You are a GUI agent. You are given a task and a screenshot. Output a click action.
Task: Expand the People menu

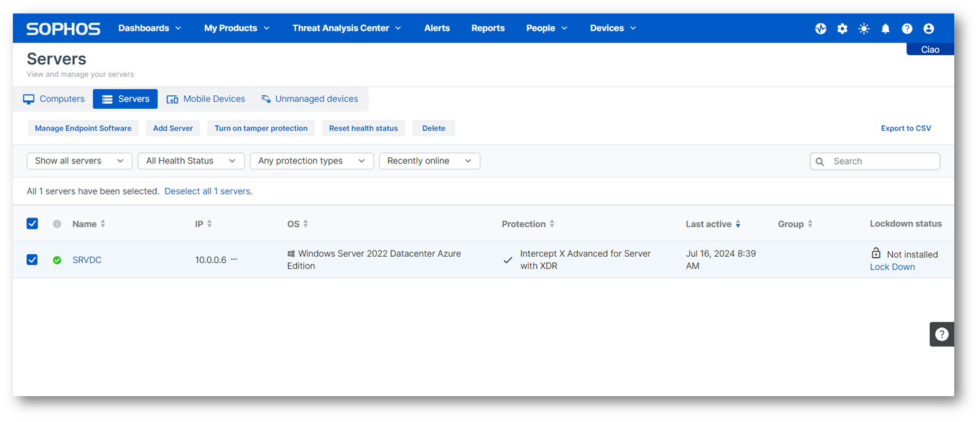547,28
